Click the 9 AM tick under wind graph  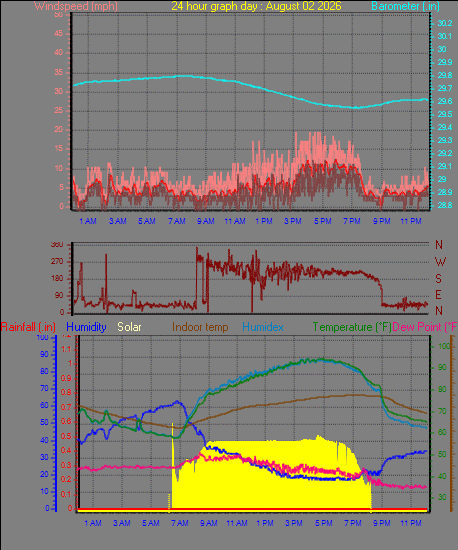(206, 221)
